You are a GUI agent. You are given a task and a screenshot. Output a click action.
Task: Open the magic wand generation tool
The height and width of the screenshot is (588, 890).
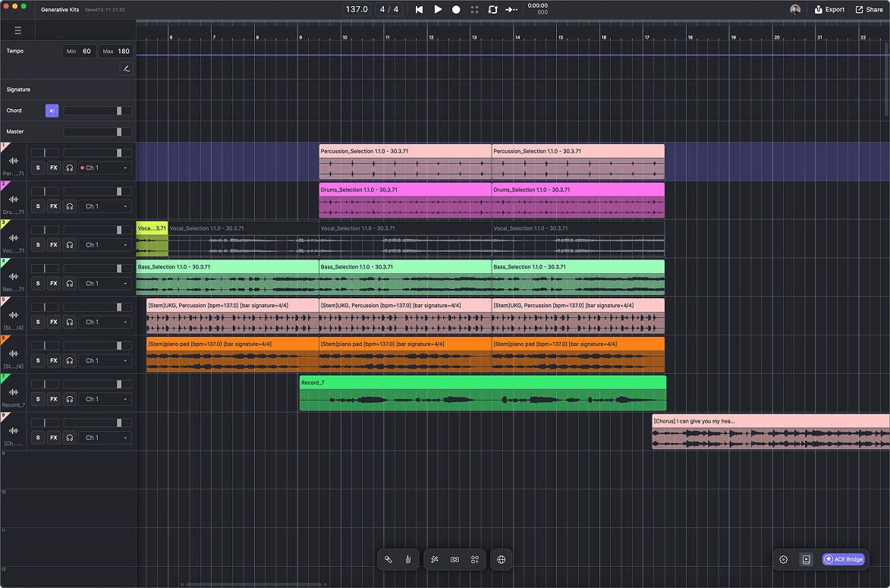point(435,559)
